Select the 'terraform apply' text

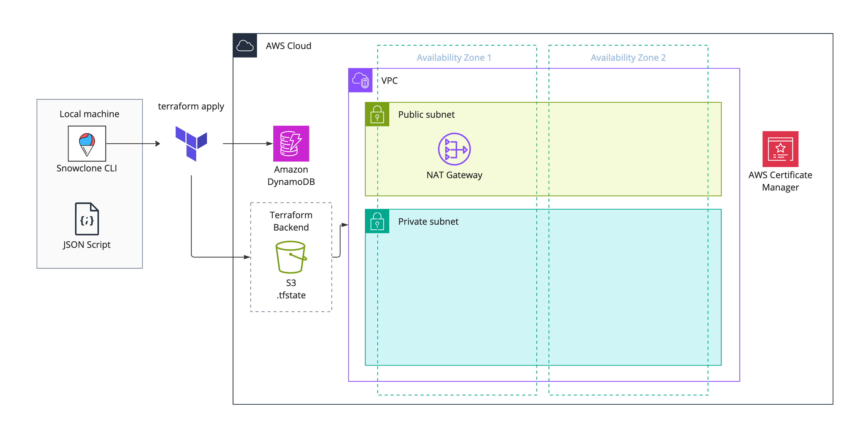click(x=191, y=106)
